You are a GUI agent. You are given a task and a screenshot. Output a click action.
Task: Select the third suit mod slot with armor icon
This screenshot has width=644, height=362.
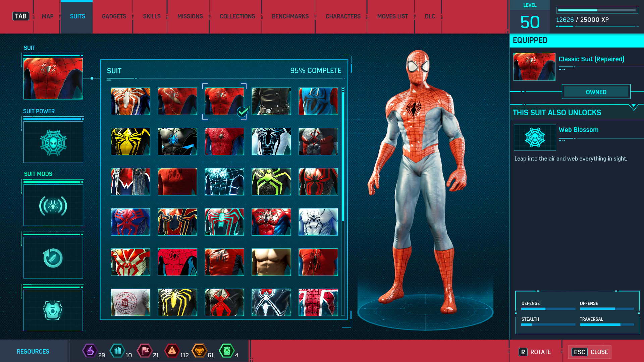coord(53,310)
